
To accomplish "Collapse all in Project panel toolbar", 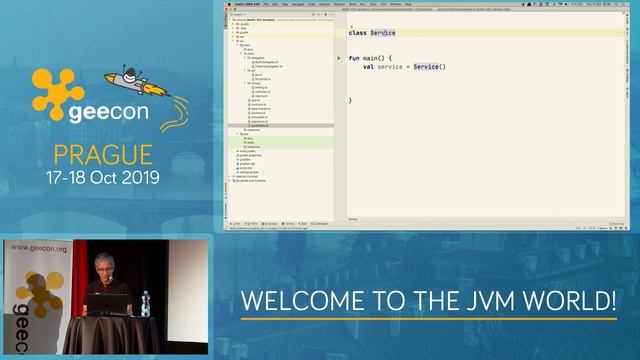I will (x=319, y=15).
